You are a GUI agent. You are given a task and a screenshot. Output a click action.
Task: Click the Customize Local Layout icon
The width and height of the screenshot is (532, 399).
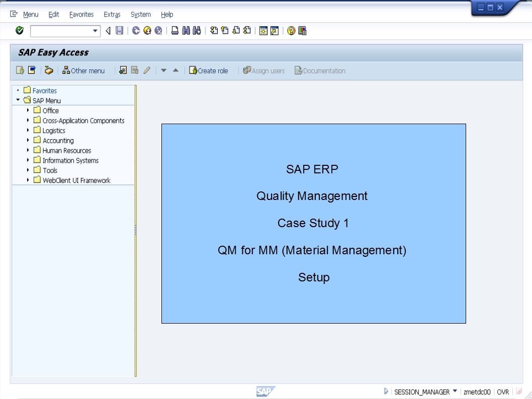(302, 30)
